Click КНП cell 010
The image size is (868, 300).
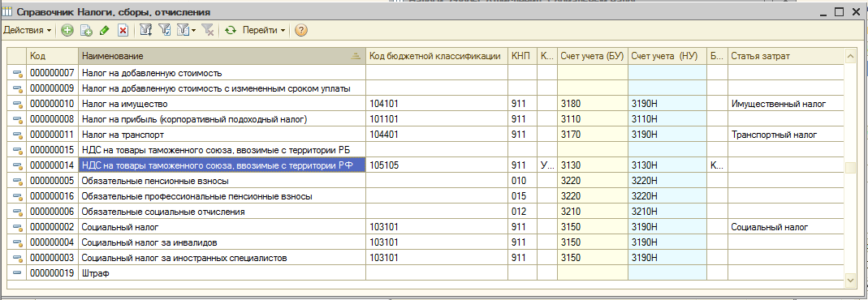point(523,181)
